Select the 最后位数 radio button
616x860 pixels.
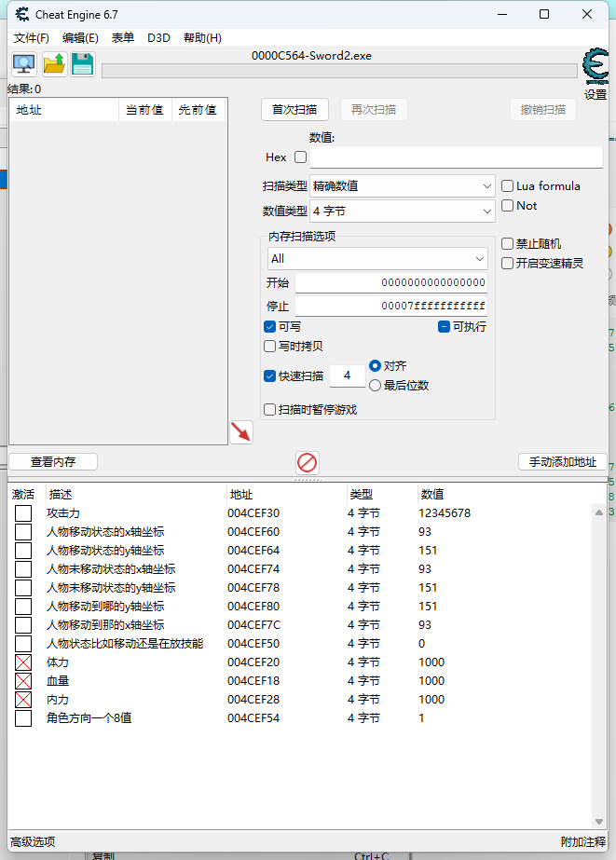(376, 386)
